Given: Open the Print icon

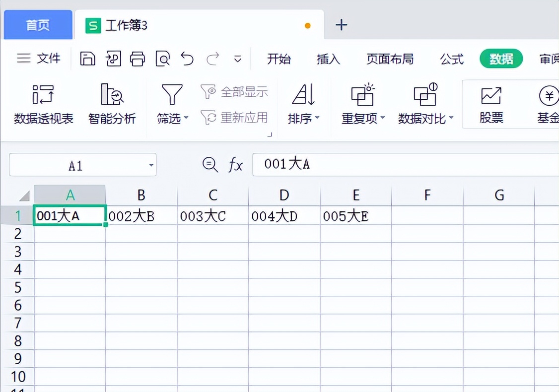Looking at the screenshot, I should [138, 59].
